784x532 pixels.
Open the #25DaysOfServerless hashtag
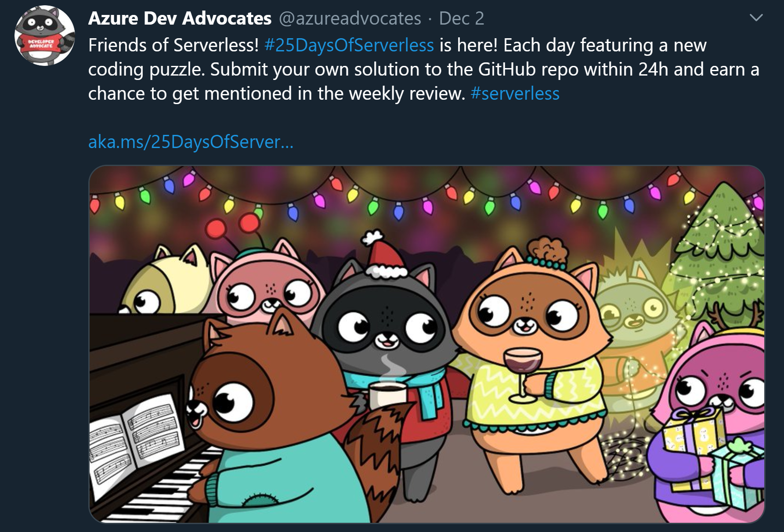coord(349,45)
